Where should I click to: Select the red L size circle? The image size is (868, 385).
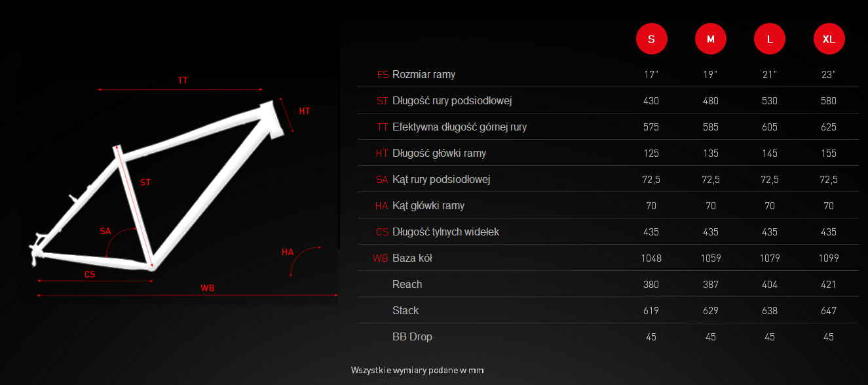coord(770,39)
